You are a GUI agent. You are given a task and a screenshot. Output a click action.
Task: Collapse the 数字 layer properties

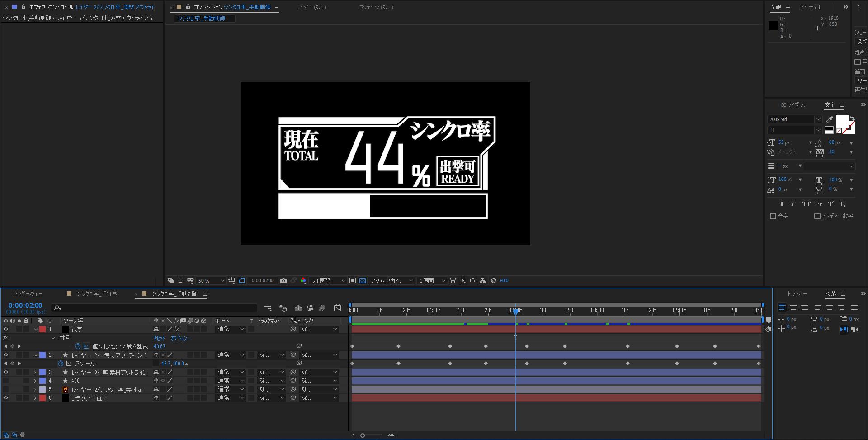[x=36, y=329]
